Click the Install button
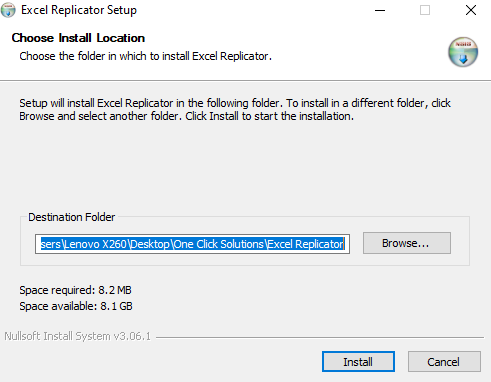Viewport: 491px width, 382px height. tap(358, 361)
